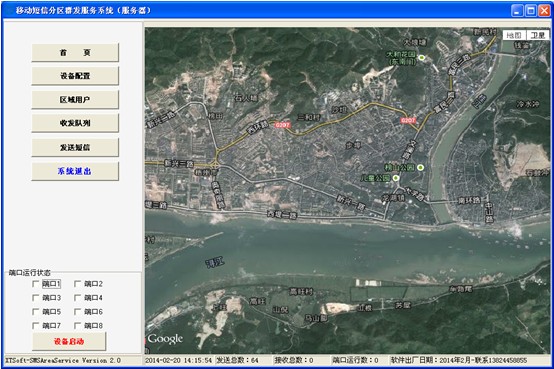Click the 大新花园 green map marker
The width and height of the screenshot is (554, 369).
coord(422,58)
